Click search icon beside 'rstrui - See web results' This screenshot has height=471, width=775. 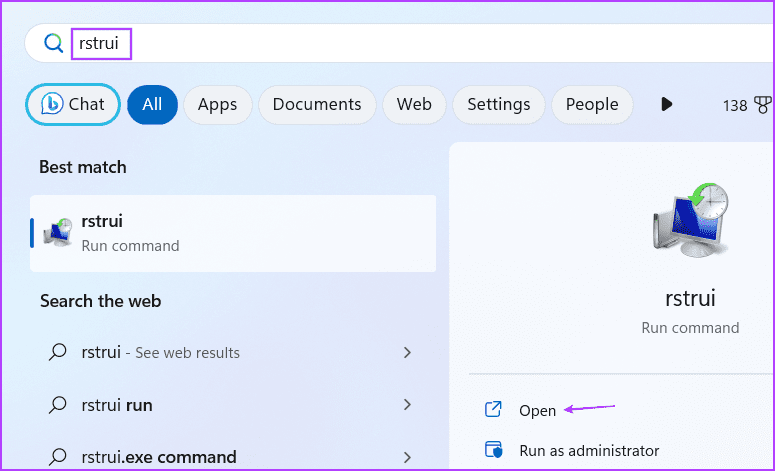(x=58, y=353)
